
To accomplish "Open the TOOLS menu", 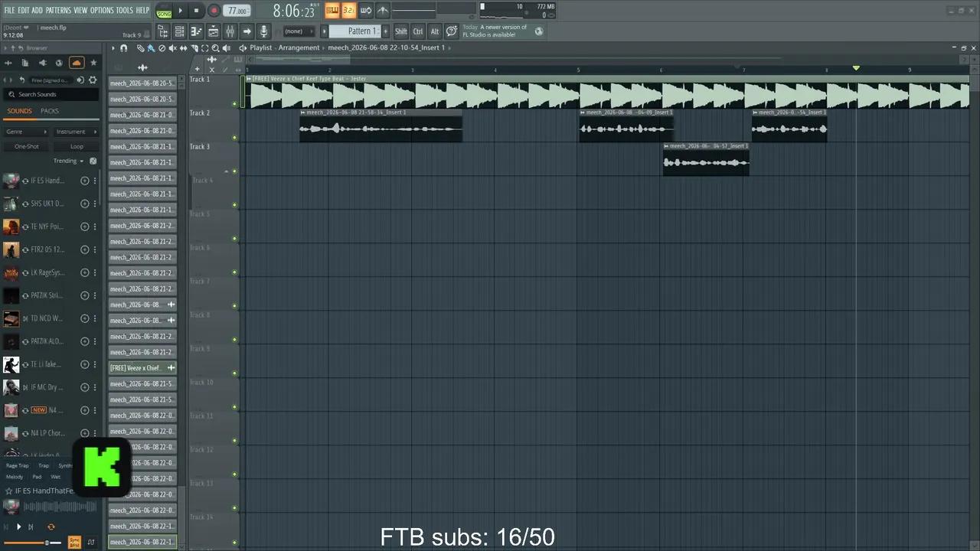I will click(124, 10).
